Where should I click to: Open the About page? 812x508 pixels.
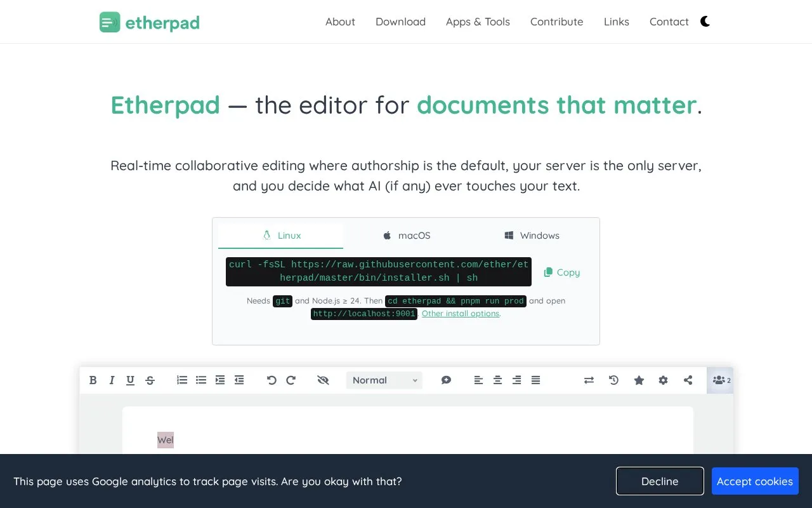[340, 22]
